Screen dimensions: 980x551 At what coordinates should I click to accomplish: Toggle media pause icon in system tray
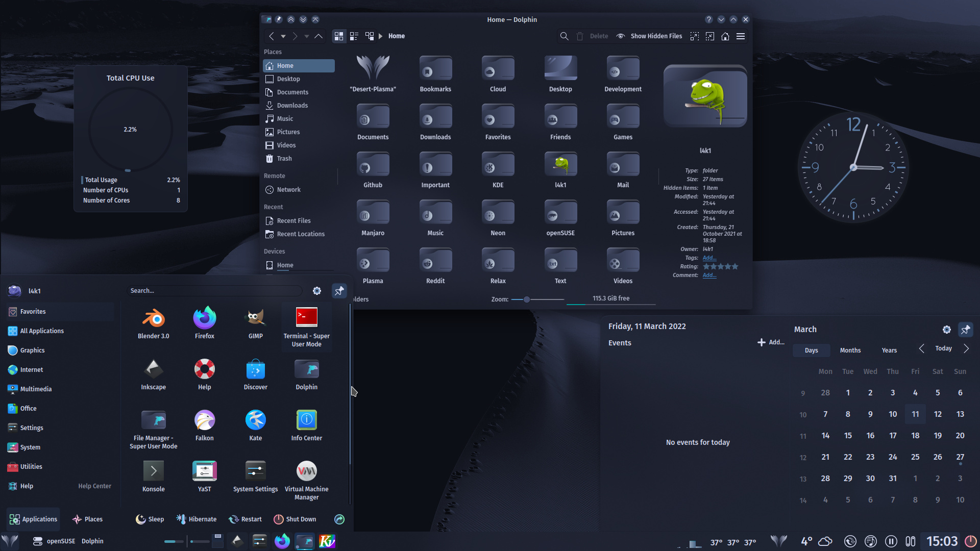(x=891, y=541)
